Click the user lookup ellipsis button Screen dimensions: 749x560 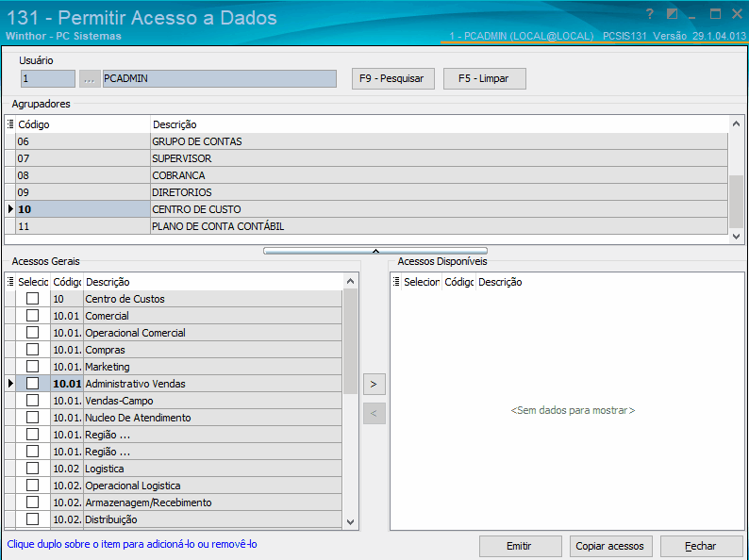(90, 79)
